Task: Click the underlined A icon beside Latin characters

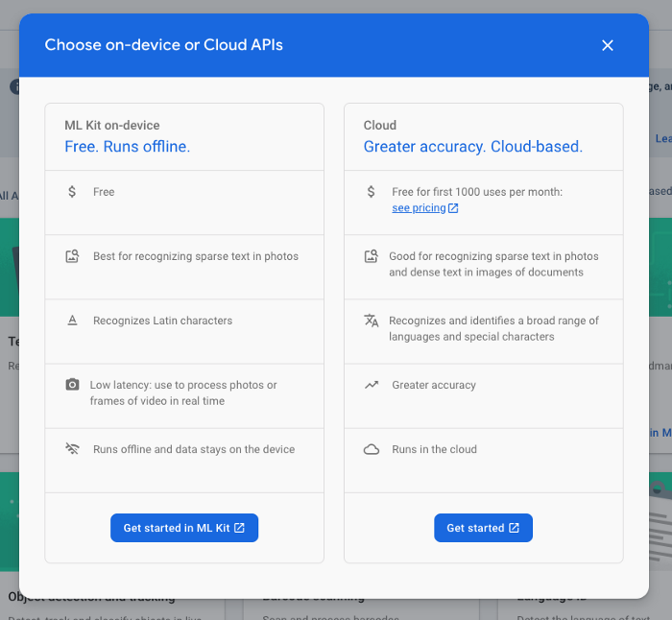Action: (72, 321)
